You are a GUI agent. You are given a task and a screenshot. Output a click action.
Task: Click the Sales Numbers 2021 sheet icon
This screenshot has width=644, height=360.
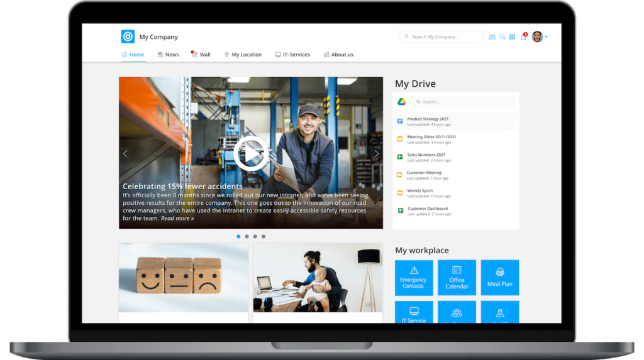coord(399,157)
